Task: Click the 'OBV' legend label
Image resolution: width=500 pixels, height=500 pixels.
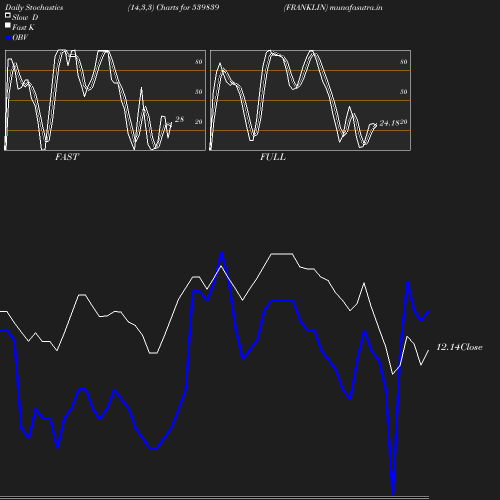Action: coord(20,37)
